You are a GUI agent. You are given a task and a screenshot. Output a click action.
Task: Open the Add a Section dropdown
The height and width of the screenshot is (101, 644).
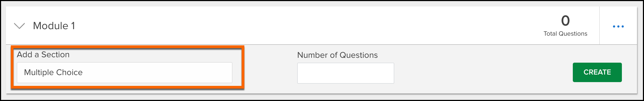[x=125, y=73]
